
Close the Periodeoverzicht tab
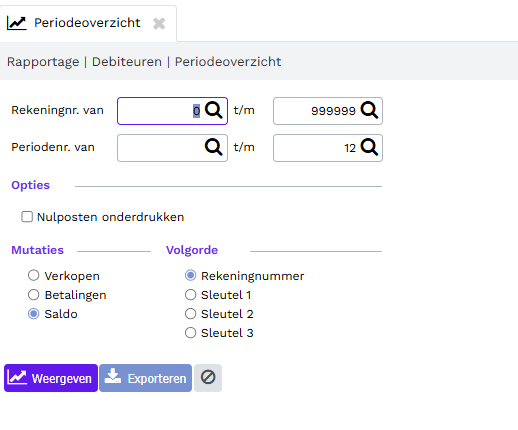[x=159, y=23]
